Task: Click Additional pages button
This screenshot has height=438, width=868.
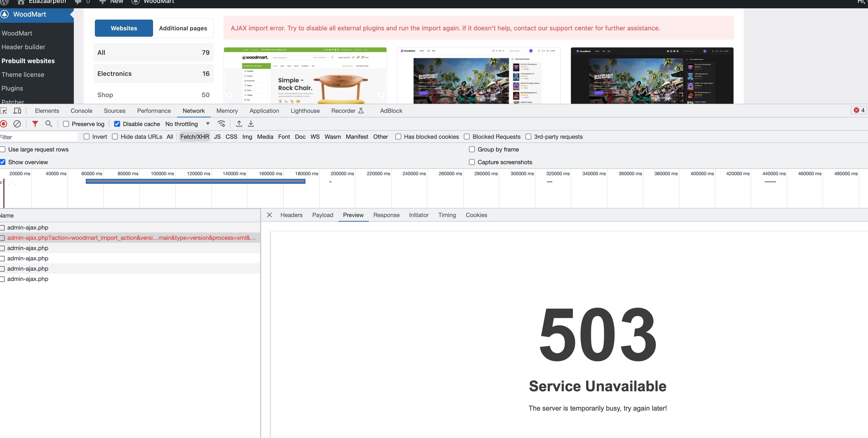Action: 183,28
